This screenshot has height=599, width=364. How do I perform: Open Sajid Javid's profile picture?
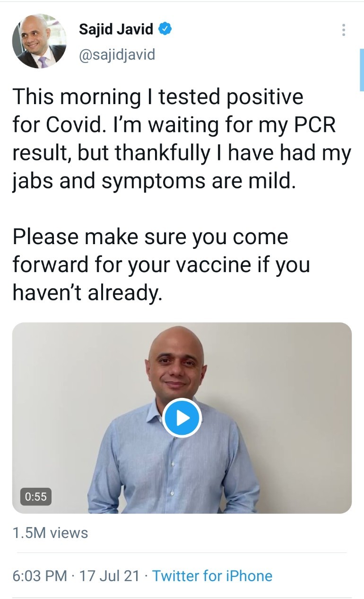[x=39, y=41]
